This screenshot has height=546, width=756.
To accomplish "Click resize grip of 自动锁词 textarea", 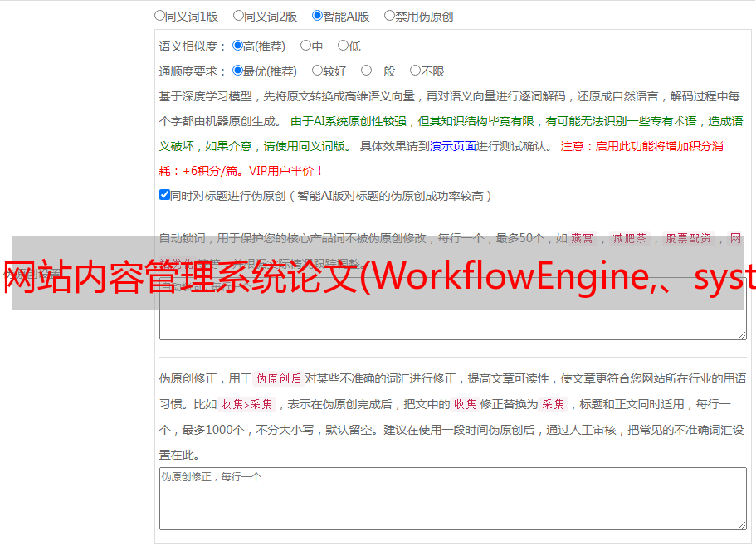I will point(742,335).
